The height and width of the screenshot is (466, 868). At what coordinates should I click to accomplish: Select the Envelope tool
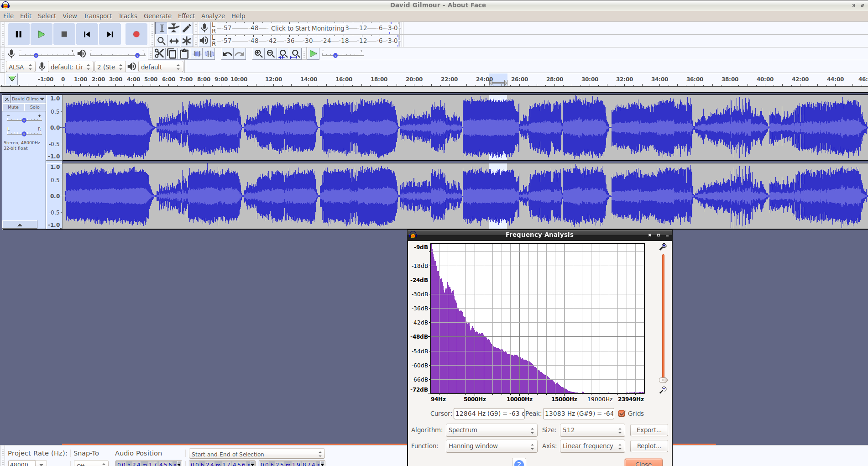(x=174, y=28)
